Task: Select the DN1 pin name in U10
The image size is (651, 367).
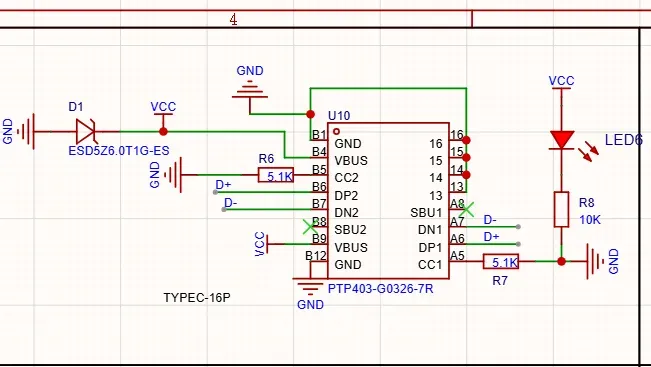Action: [x=430, y=230]
